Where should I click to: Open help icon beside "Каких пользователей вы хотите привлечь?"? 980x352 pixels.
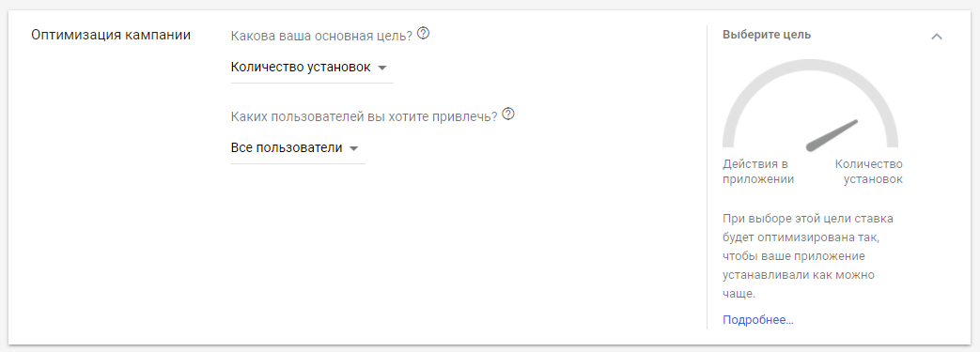tap(508, 115)
